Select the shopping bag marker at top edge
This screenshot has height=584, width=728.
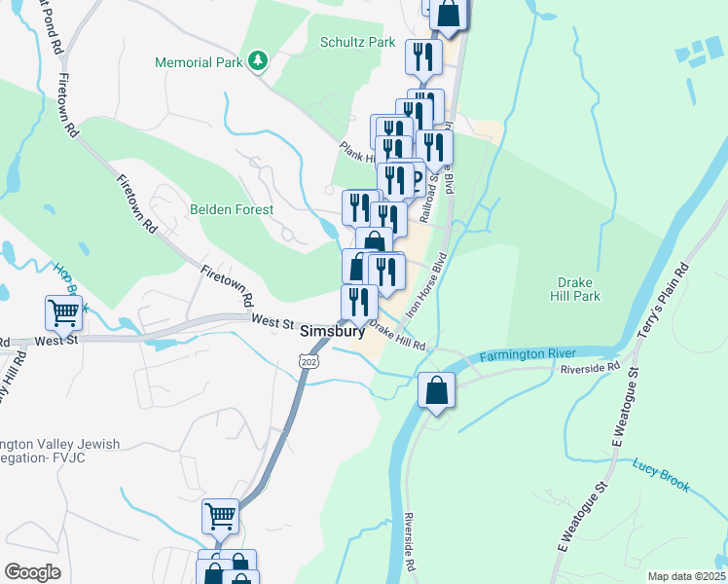tap(449, 15)
